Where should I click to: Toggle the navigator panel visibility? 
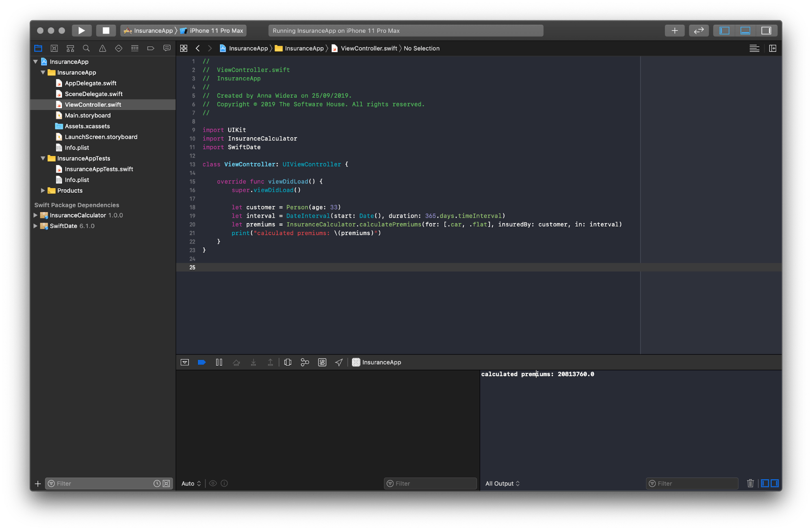click(x=724, y=30)
